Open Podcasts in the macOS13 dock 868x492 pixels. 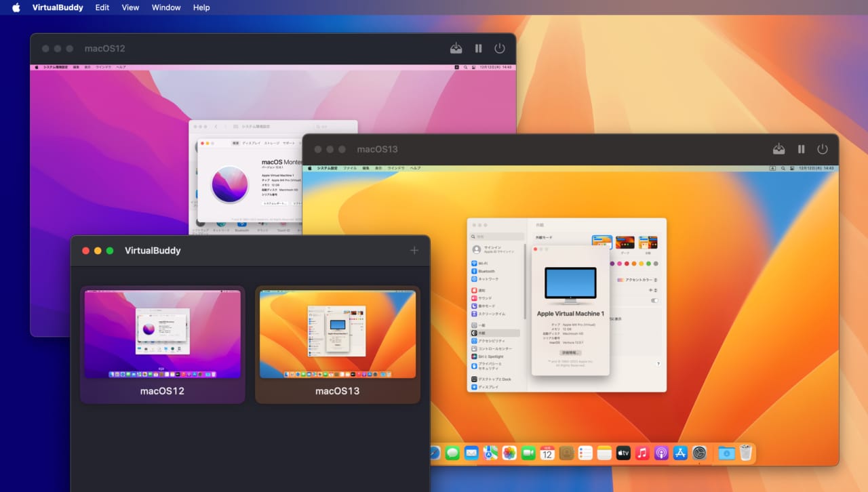pyautogui.click(x=661, y=453)
